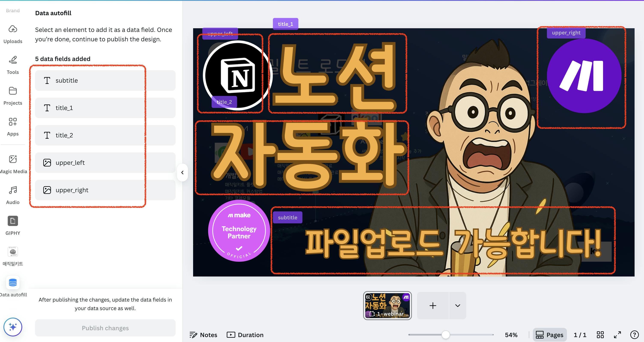Collapse the side panel with arrow handle
Image resolution: width=644 pixels, height=342 pixels.
(182, 172)
